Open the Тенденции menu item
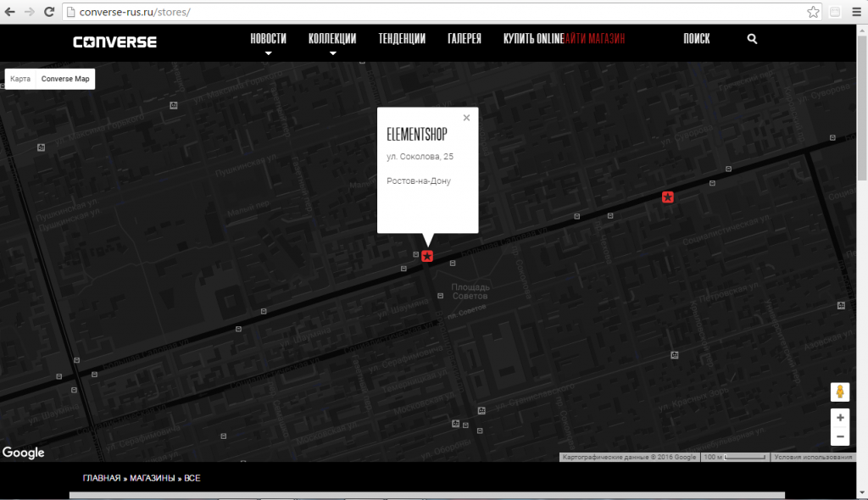The width and height of the screenshot is (868, 500). pyautogui.click(x=402, y=39)
